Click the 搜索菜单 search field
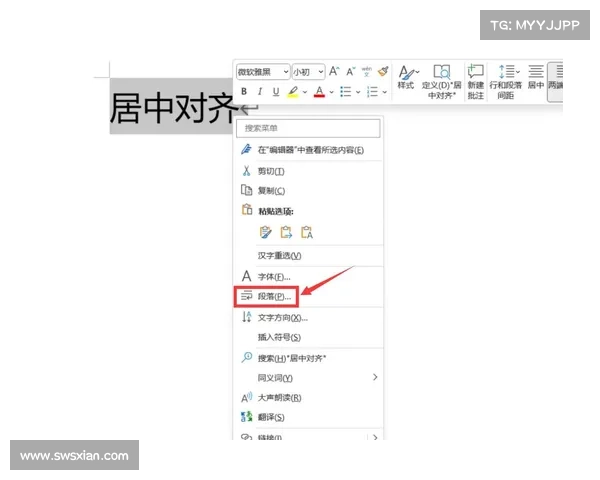600x480 pixels. click(x=308, y=128)
